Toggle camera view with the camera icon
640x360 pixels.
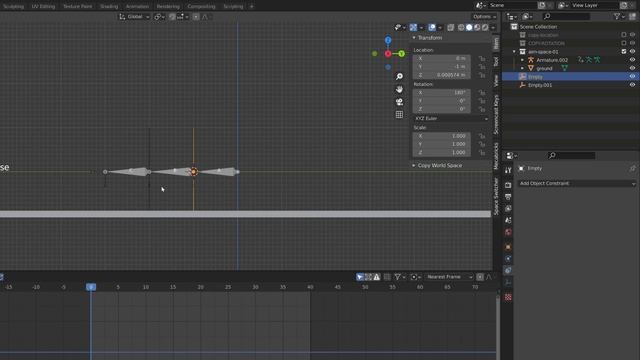[399, 102]
